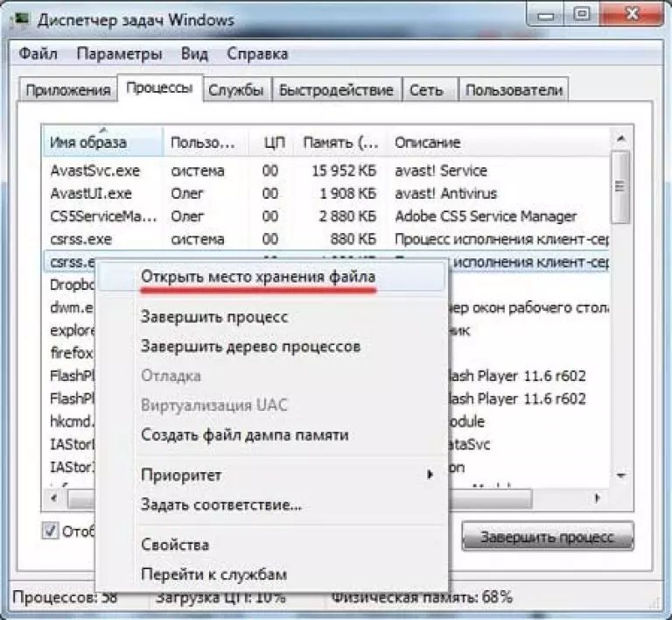Sort by Память column header

[340, 142]
